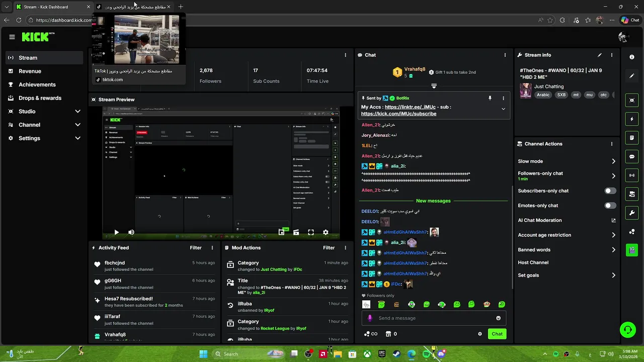The height and width of the screenshot is (362, 644).
Task: Click the green clapperboard icon in right sidebar
Action: [632, 250]
